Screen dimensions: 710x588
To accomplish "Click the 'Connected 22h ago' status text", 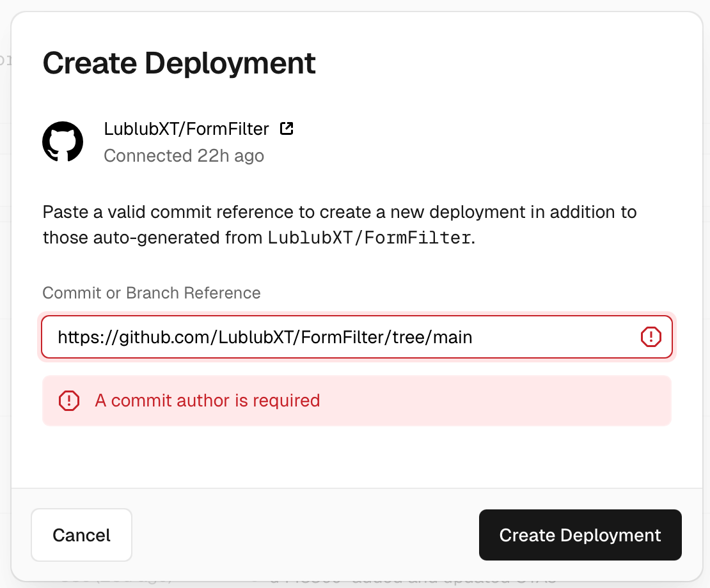I will pyautogui.click(x=184, y=155).
